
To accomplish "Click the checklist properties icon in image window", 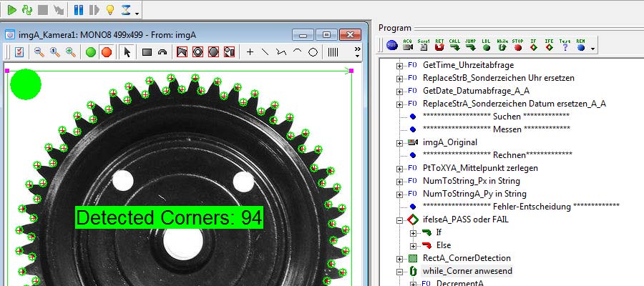I will coord(19,52).
